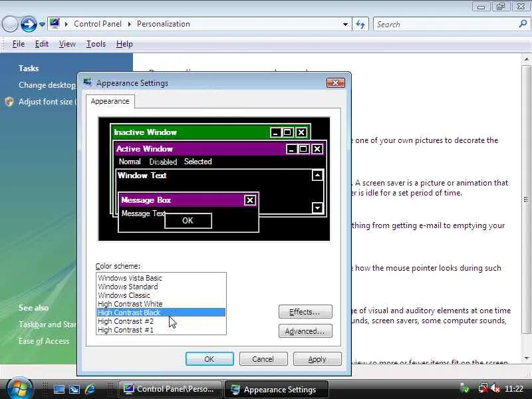Open the View menu
Screen dimensions: 532x399
(67, 44)
